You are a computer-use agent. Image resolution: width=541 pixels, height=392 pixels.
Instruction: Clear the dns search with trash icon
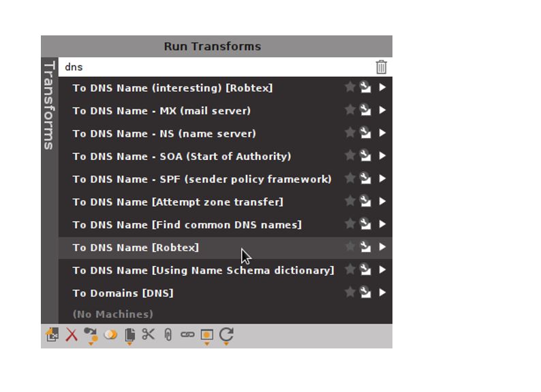(381, 67)
